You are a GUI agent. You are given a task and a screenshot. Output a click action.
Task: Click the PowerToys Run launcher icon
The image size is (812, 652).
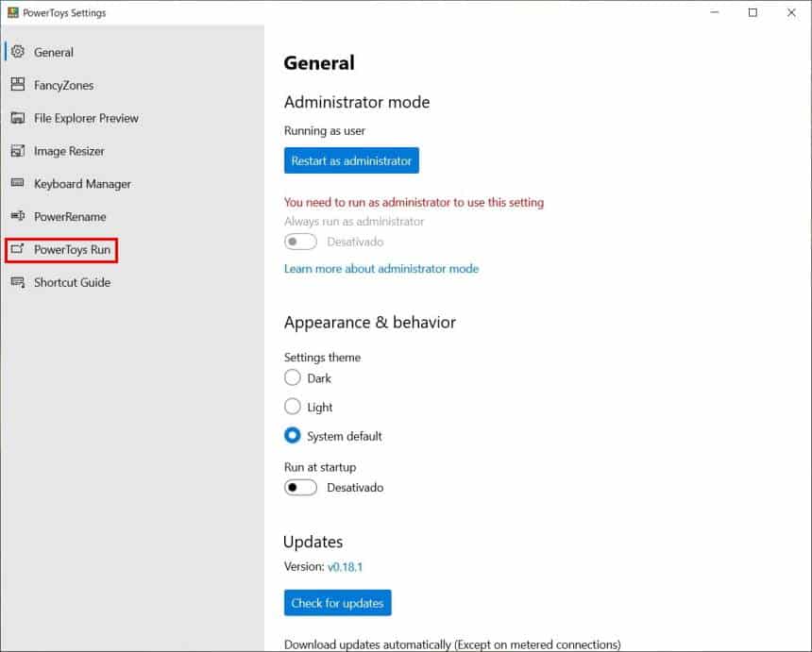point(18,249)
